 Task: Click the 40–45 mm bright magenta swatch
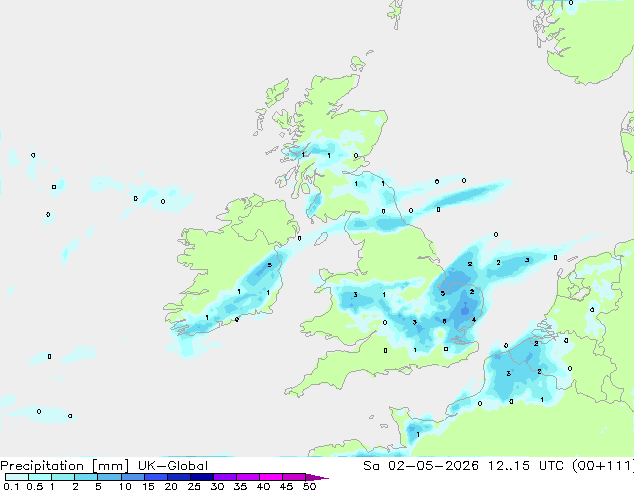pyautogui.click(x=271, y=477)
